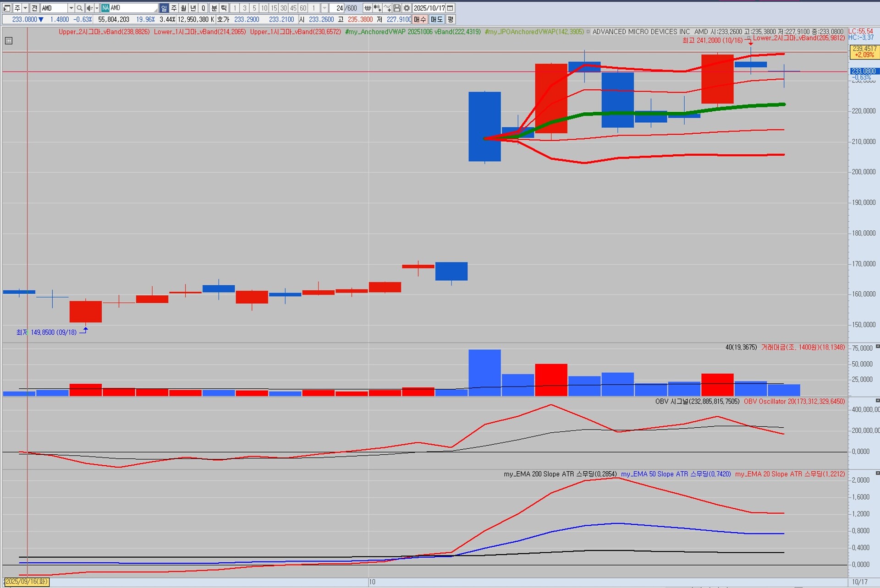Viewport: 880px width, 588px height.
Task: Click the magnifier symbol search icon
Action: coord(80,8)
